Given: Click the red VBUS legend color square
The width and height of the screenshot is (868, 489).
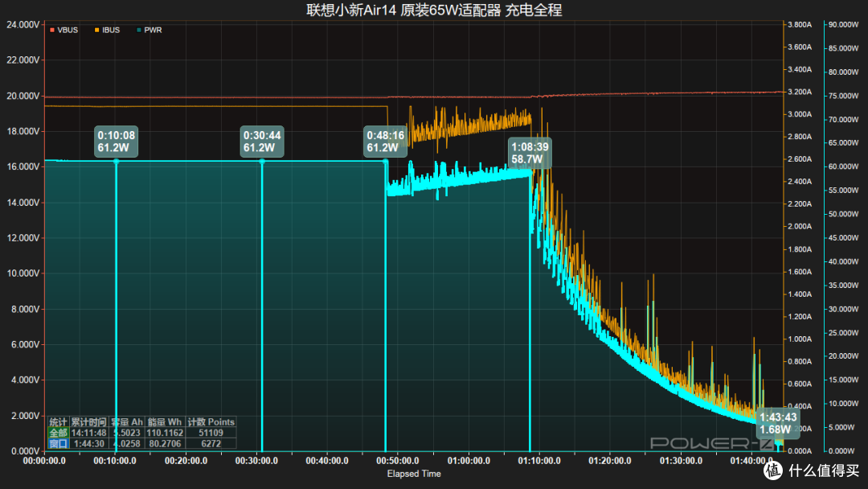Looking at the screenshot, I should 52,30.
